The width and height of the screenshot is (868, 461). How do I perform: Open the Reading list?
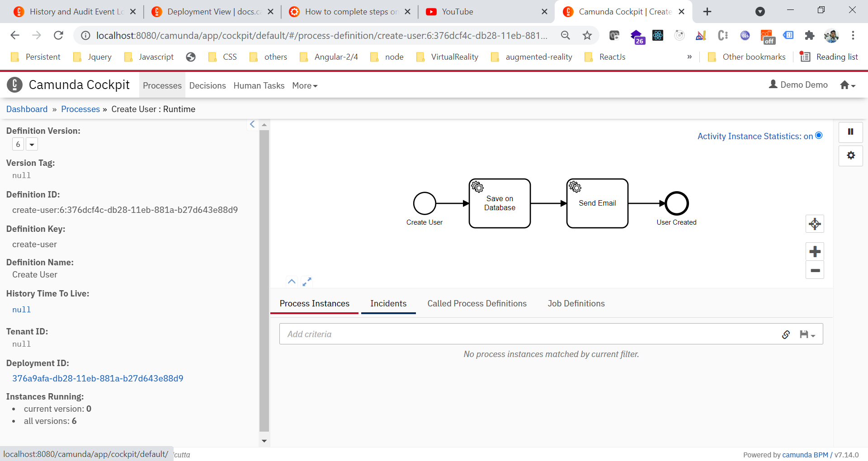829,57
